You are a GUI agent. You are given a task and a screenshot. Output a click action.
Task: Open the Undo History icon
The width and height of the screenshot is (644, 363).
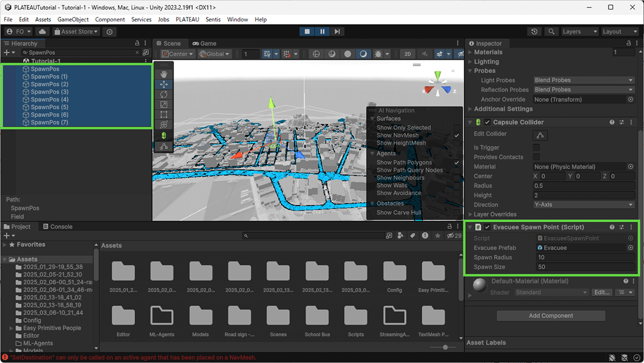[535, 32]
